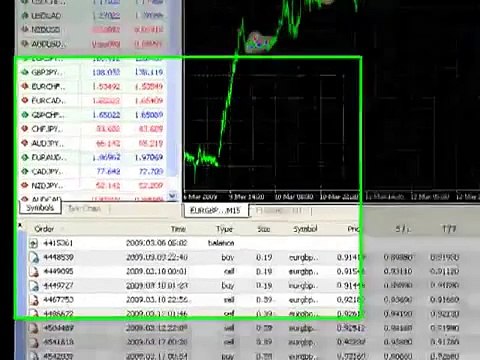Viewport: 480px width, 360px height.
Task: Click the AUDUSD arrow icon
Action: (25, 43)
